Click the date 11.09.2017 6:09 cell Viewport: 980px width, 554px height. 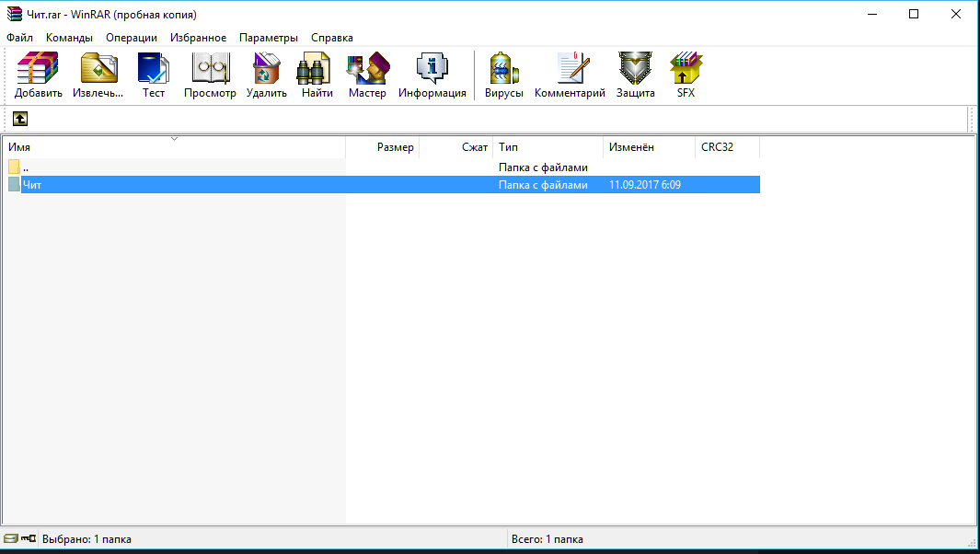click(645, 184)
